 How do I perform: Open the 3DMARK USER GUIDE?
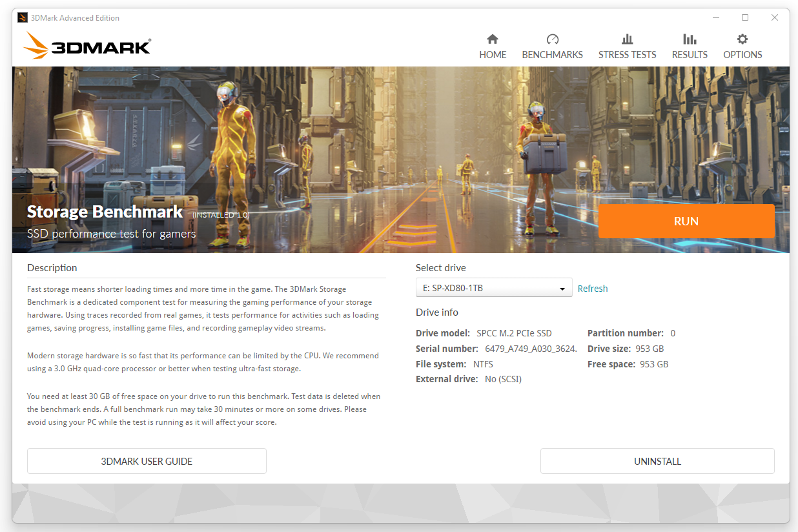click(x=147, y=461)
